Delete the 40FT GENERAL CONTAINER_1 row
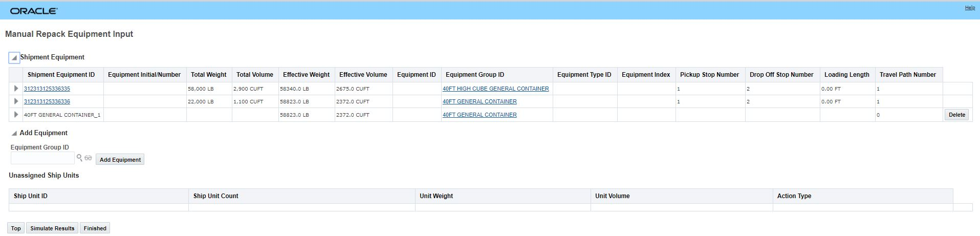The height and width of the screenshot is (236, 980). click(x=956, y=115)
